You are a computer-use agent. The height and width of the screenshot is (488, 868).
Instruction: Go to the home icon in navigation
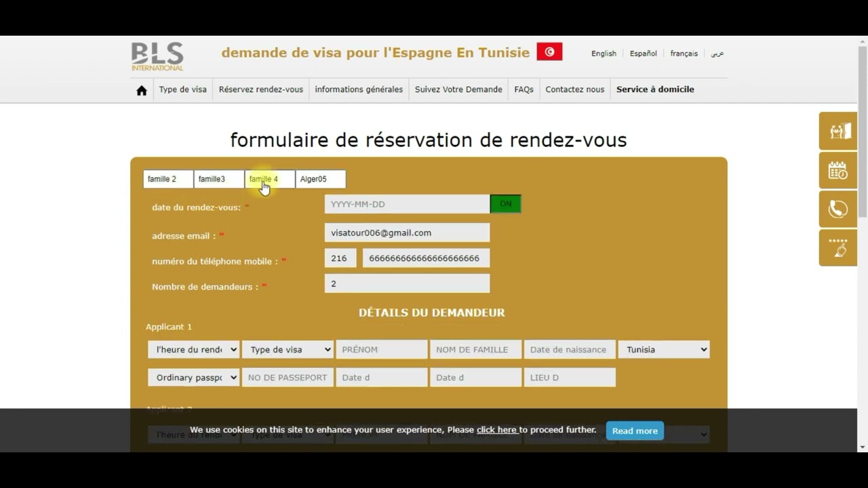click(142, 90)
